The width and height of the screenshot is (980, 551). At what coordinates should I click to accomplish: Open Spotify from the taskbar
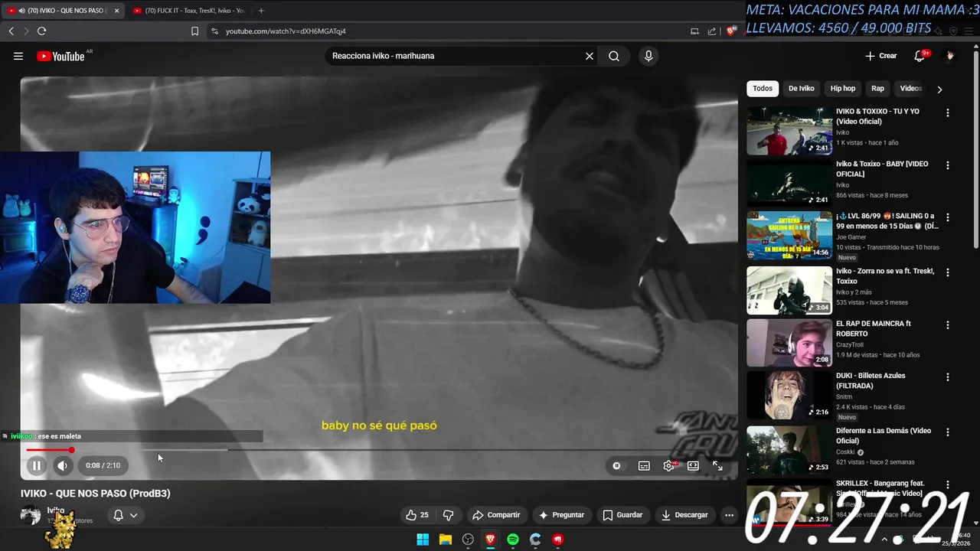coord(513,540)
